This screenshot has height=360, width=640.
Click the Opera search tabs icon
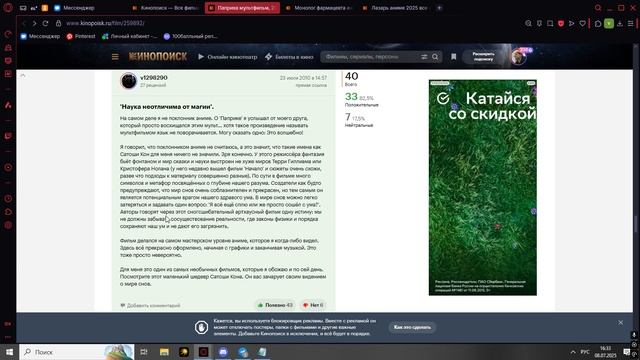598,8
